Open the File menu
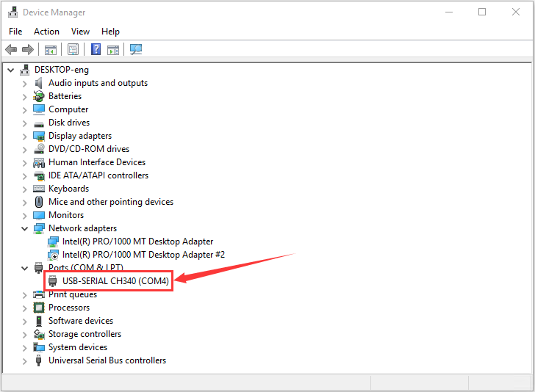535x392 pixels. tap(15, 32)
